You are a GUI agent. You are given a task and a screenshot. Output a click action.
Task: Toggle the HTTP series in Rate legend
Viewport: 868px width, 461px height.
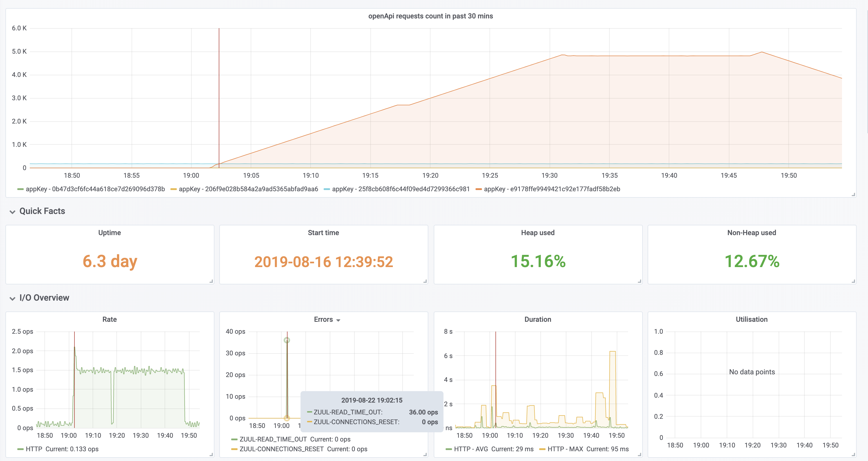pyautogui.click(x=34, y=449)
